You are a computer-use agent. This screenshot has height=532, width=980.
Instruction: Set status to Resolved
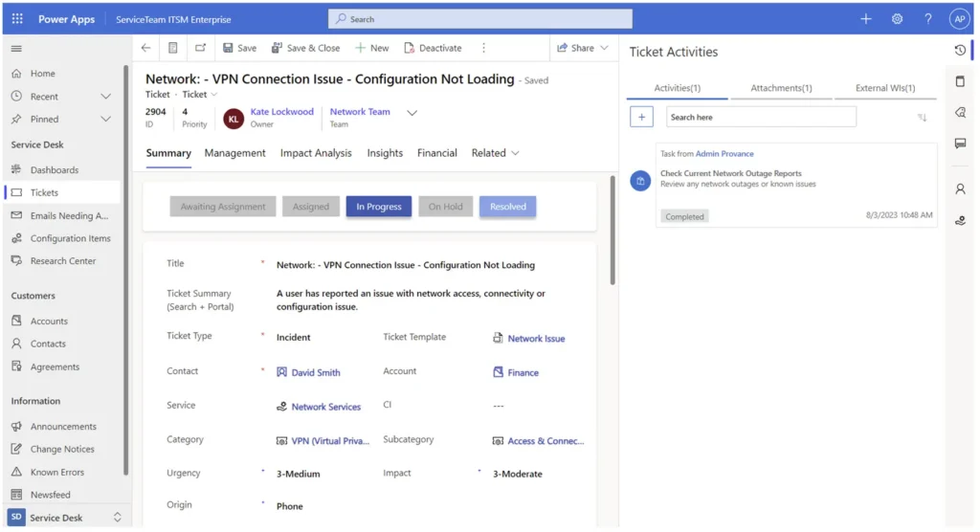point(507,207)
